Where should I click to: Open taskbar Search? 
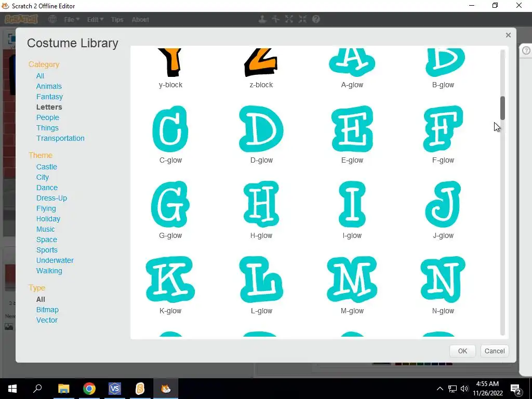37,389
